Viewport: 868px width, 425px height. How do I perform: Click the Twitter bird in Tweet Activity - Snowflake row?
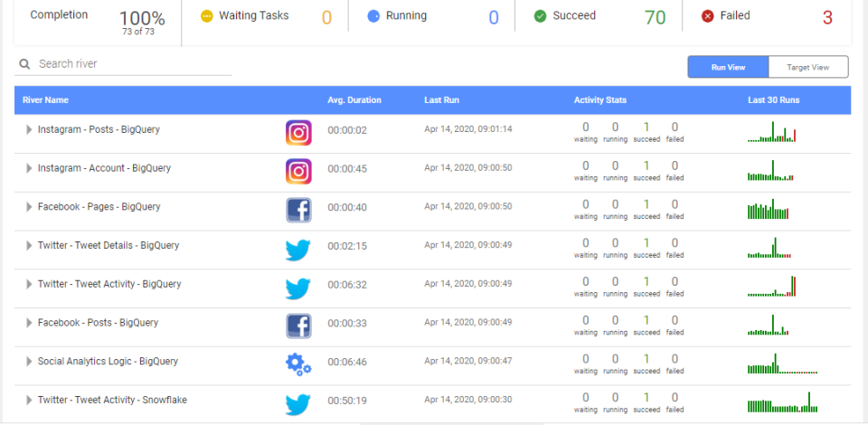[x=297, y=404]
